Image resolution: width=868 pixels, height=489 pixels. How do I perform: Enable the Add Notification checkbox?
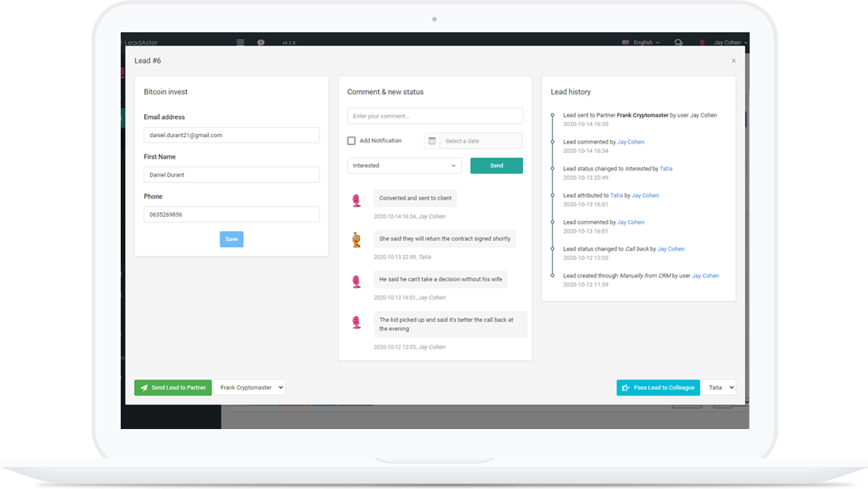coord(352,141)
